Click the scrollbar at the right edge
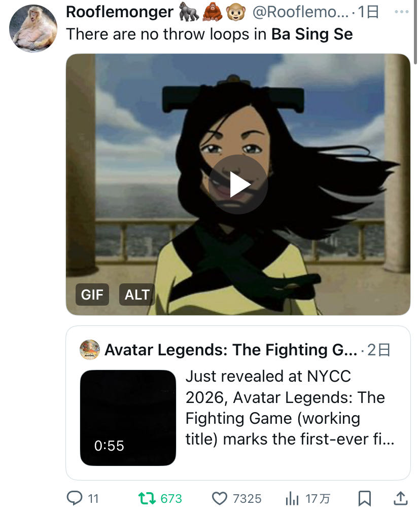 (x=416, y=32)
